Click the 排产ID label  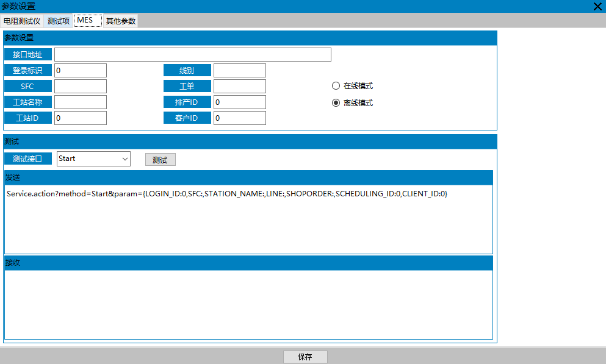(x=187, y=102)
